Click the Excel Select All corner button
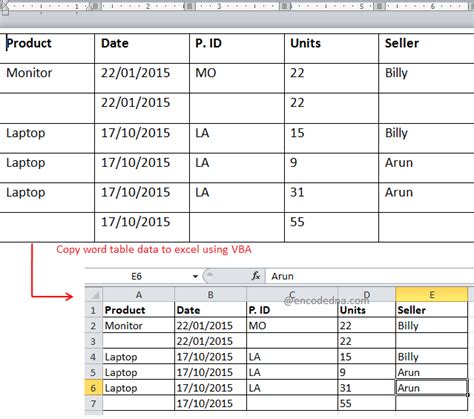Image resolution: width=474 pixels, height=419 pixels. (95, 295)
